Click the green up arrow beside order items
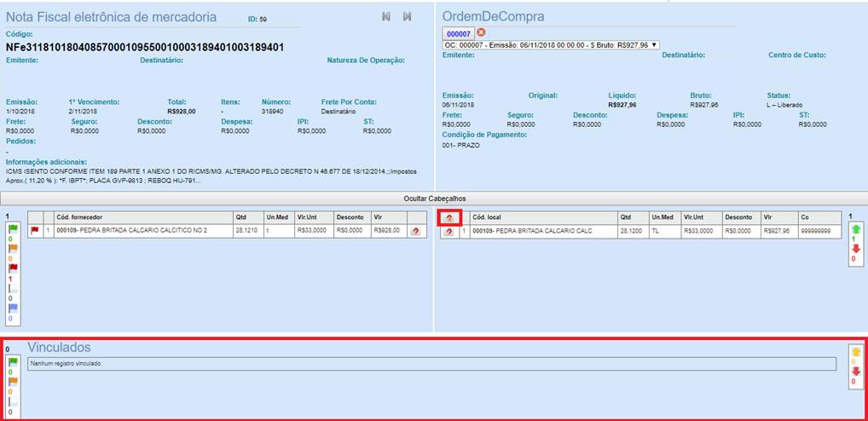 click(x=856, y=230)
